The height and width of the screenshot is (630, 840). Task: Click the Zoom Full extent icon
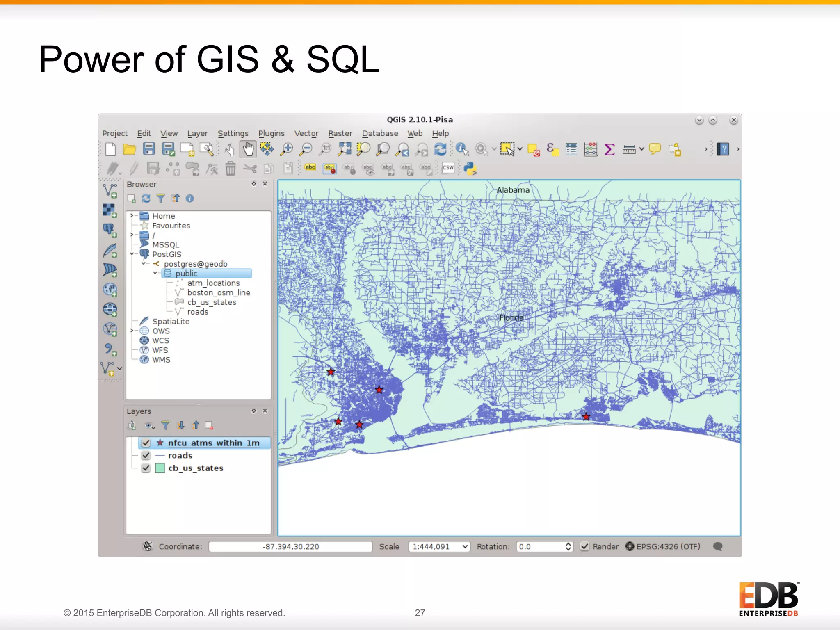click(344, 149)
